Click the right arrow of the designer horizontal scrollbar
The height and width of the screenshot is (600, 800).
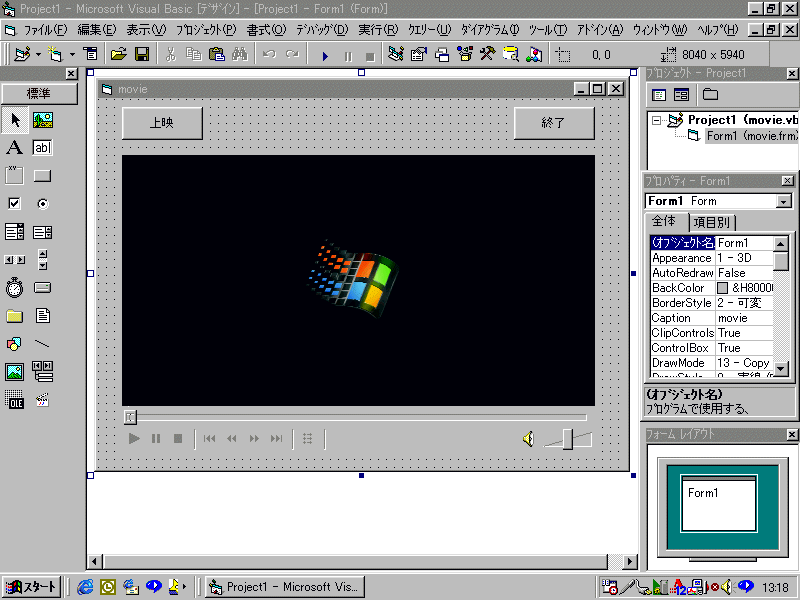pos(630,562)
